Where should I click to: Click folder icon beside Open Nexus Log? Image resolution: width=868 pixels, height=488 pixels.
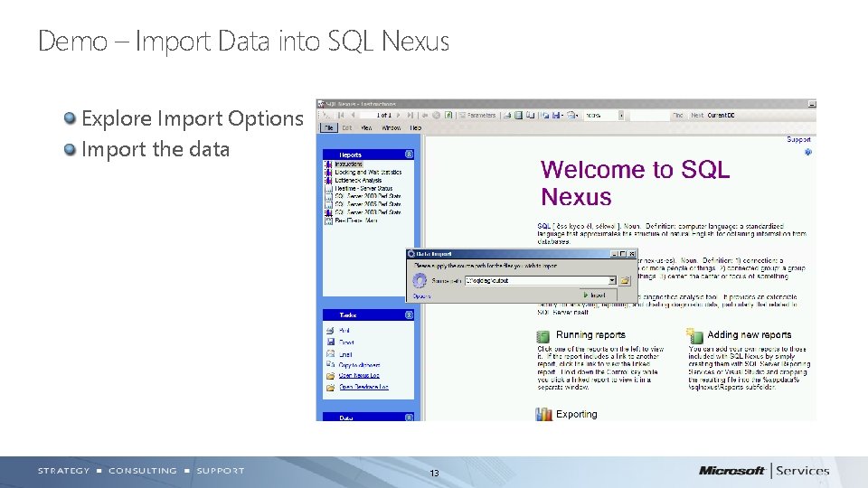(331, 376)
